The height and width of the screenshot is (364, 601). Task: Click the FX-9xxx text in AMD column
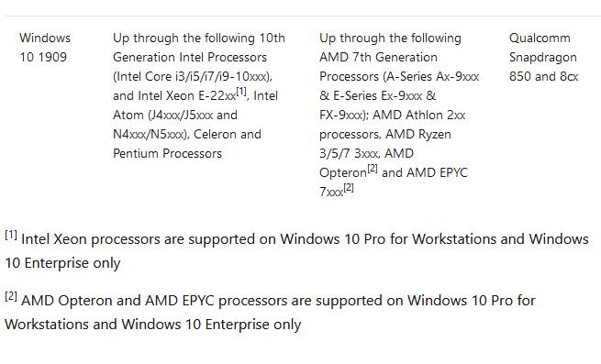coord(342,115)
